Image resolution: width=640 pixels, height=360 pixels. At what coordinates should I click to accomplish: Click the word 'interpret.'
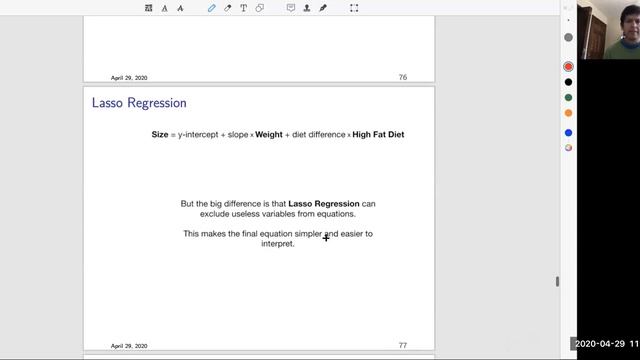[278, 244]
